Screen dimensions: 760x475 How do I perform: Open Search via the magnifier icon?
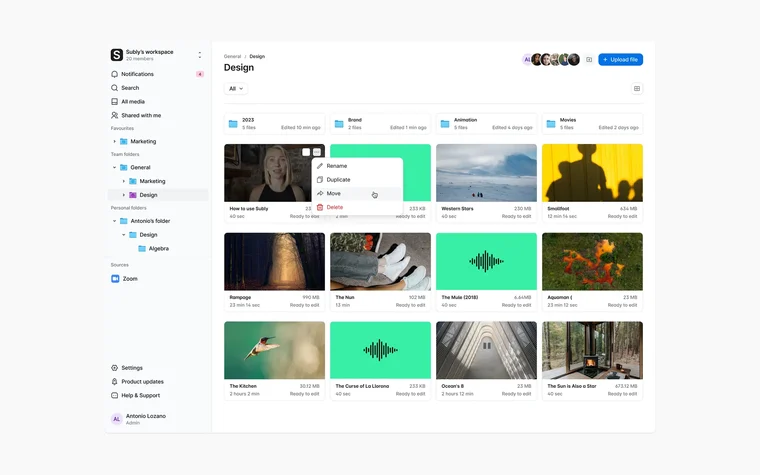click(x=114, y=88)
